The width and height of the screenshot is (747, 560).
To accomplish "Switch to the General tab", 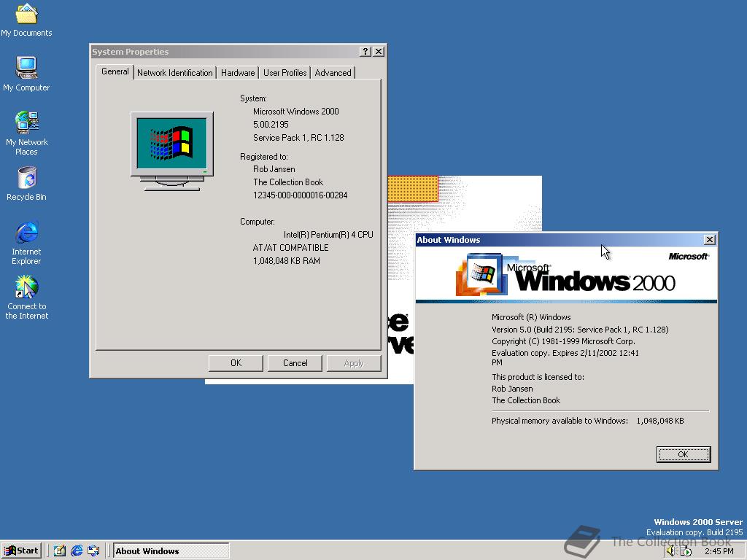I will coord(115,71).
